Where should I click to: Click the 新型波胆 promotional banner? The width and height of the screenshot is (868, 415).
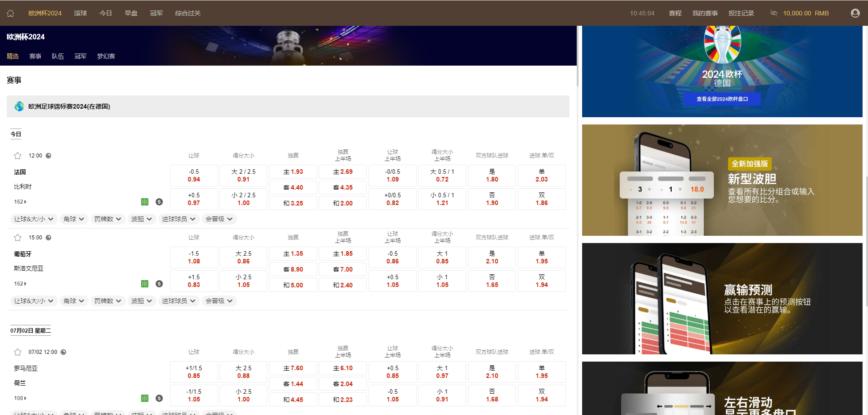point(722,180)
